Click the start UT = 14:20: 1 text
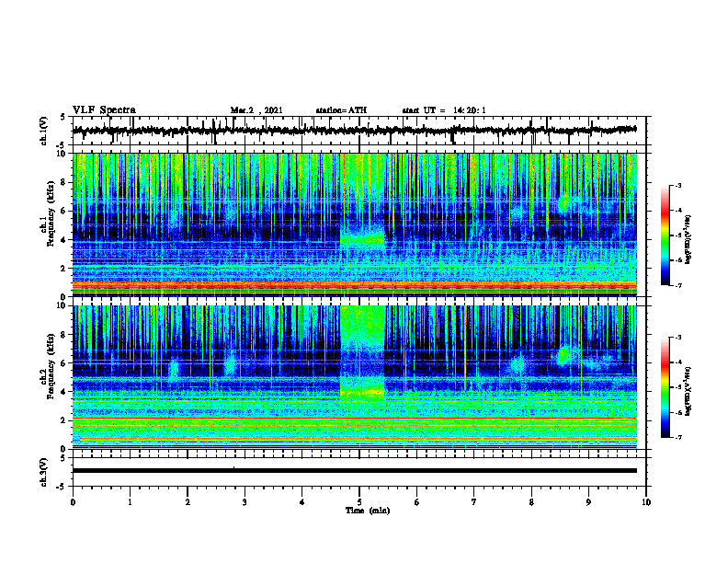The width and height of the screenshot is (728, 563). click(x=444, y=110)
